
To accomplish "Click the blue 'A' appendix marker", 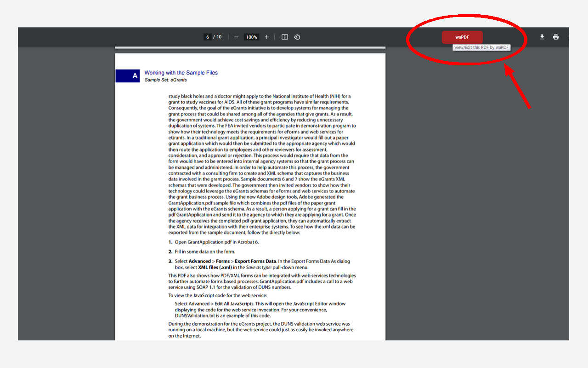I will (x=128, y=76).
